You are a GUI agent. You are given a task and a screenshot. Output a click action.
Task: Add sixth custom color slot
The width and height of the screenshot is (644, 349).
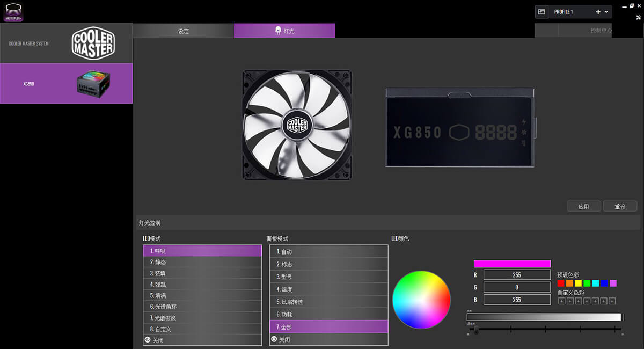[x=604, y=301]
